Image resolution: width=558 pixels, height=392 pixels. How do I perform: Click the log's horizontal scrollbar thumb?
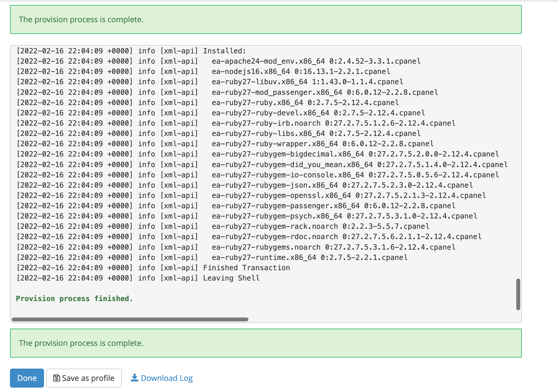point(130,319)
